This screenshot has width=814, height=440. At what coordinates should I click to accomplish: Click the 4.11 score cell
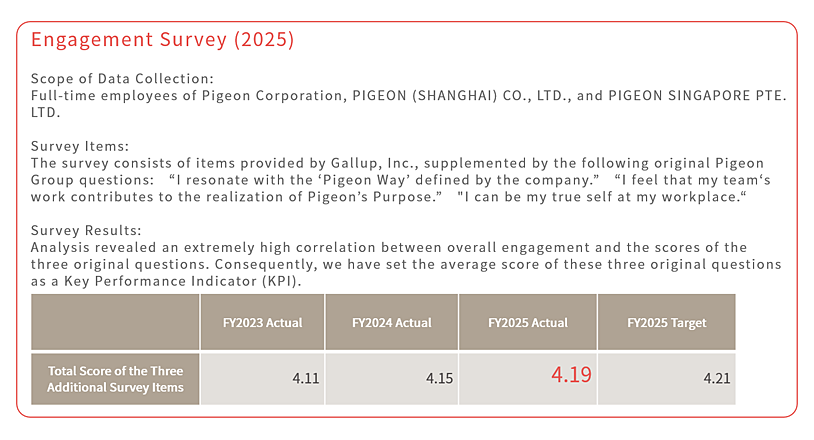pyautogui.click(x=262, y=378)
